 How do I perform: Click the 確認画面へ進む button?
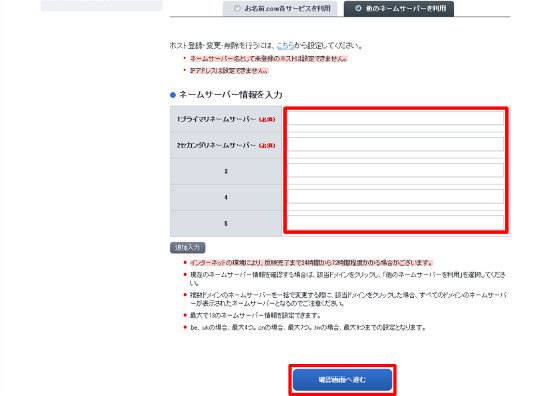tap(342, 380)
